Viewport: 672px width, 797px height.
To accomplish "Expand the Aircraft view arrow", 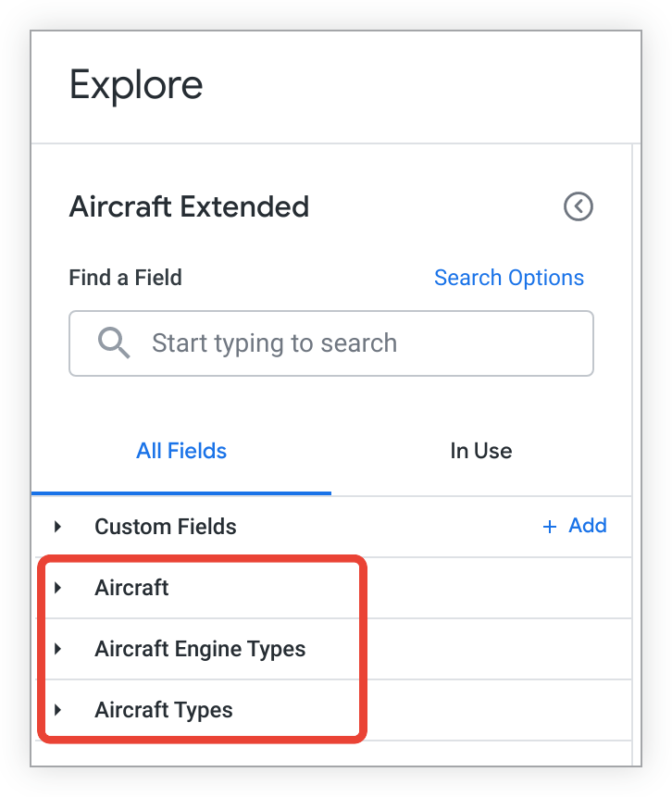I will 58,588.
